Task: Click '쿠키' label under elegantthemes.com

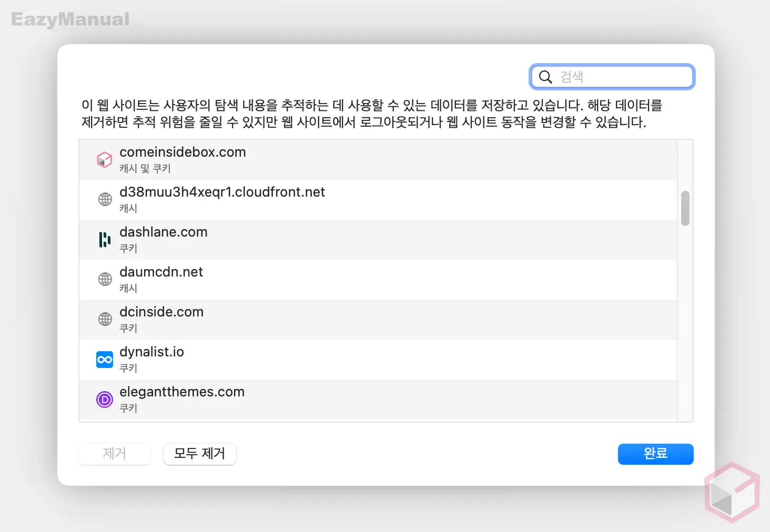Action: coord(128,408)
